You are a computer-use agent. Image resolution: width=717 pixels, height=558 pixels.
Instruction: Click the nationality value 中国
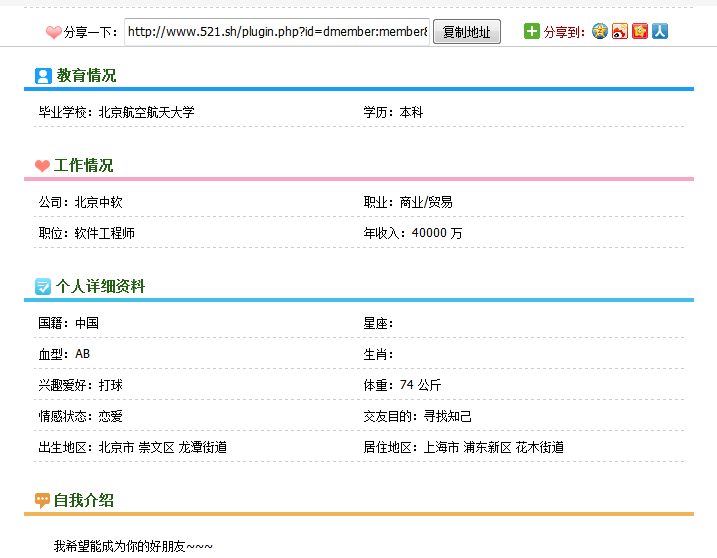pyautogui.click(x=87, y=323)
